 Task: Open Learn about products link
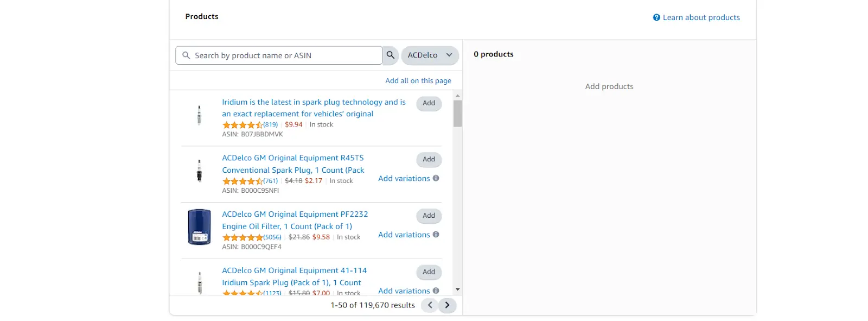(701, 17)
